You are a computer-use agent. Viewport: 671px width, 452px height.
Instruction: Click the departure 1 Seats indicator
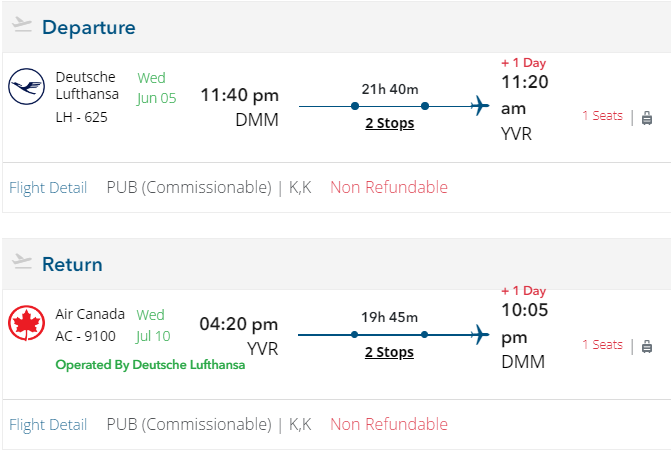[x=602, y=116]
